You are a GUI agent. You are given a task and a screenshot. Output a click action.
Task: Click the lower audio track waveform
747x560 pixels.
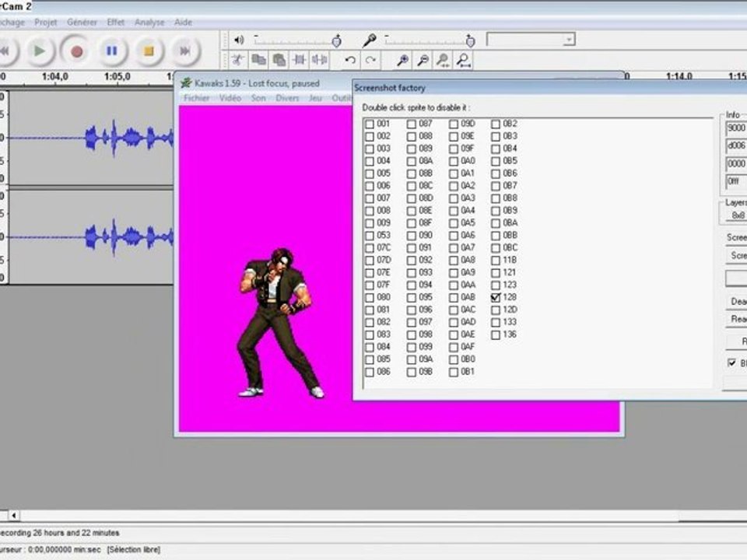90,237
